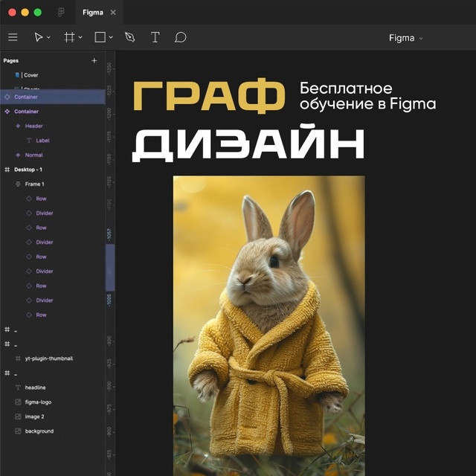This screenshot has height=476, width=476.
Task: Open the shape tools dropdown chevron
Action: (111, 38)
